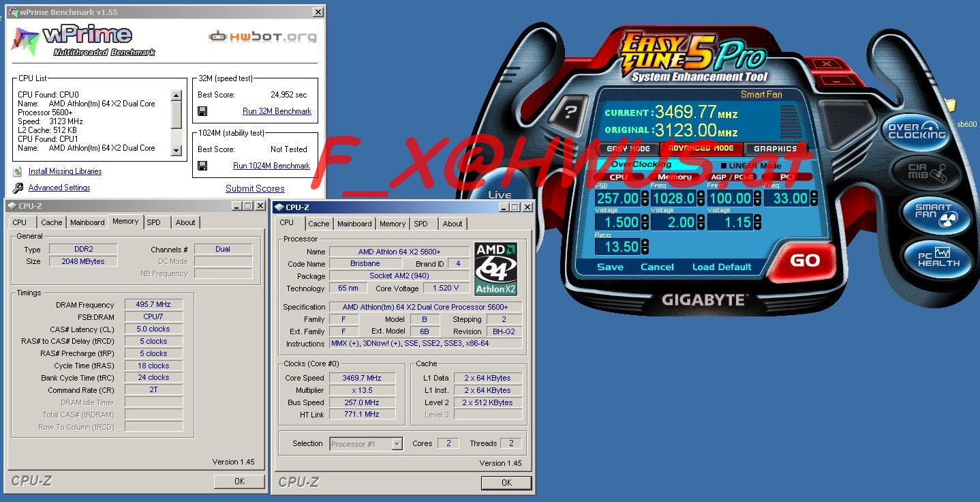The height and width of the screenshot is (502, 980).
Task: Decrease Memory Voltage 2.00 with down arrow
Action: 701,226
